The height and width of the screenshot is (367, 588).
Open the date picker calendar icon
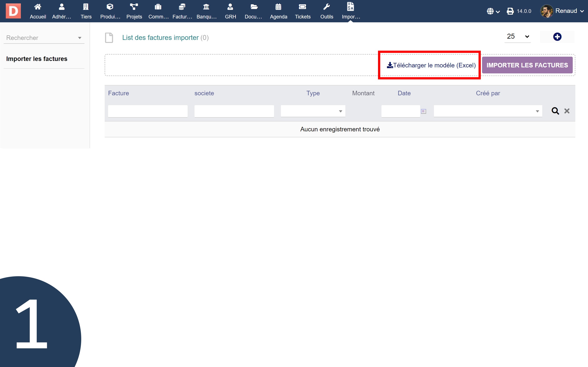pyautogui.click(x=423, y=111)
